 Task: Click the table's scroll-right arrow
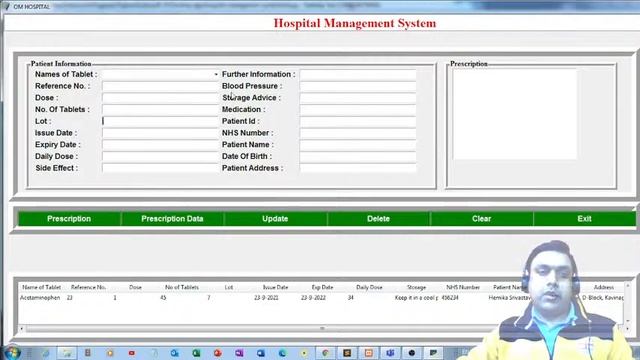coord(627,329)
